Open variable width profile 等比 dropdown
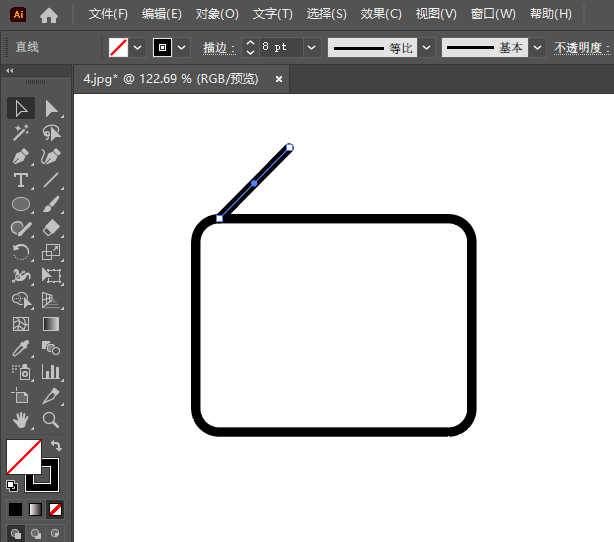 (x=426, y=48)
